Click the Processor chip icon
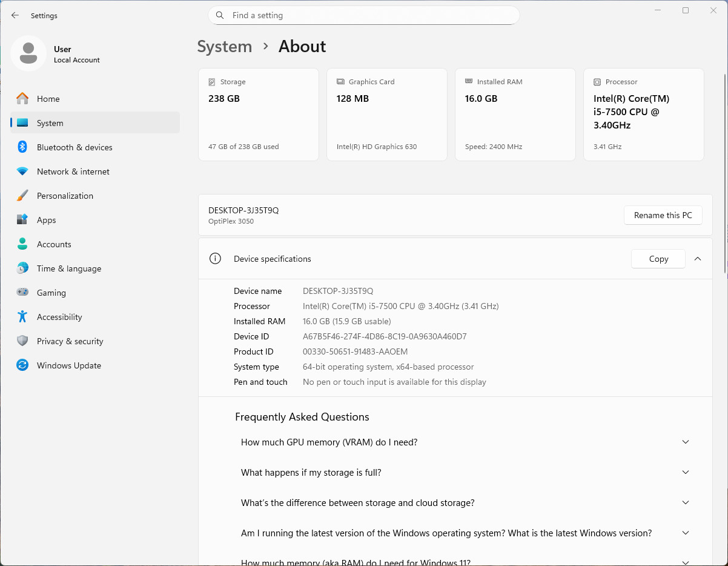Viewport: 728px width, 566px height. 597,82
